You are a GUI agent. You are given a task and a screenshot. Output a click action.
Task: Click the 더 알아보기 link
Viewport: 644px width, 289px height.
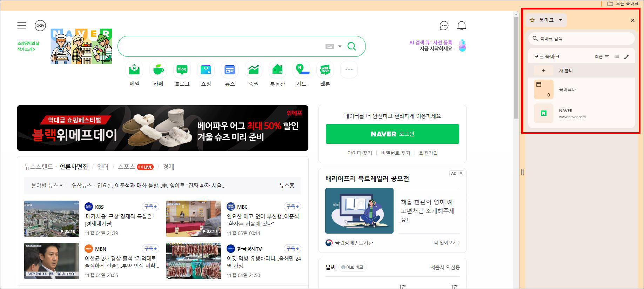[447, 243]
